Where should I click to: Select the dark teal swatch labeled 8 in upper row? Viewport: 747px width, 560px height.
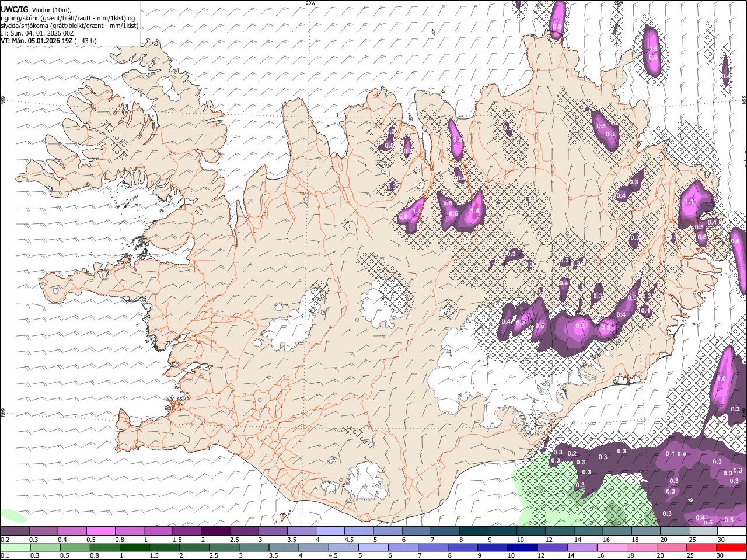pyautogui.click(x=473, y=531)
